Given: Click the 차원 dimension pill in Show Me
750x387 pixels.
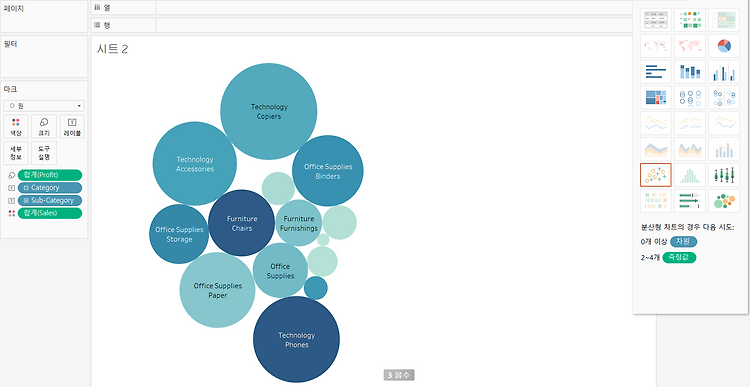Looking at the screenshot, I should coord(684,242).
